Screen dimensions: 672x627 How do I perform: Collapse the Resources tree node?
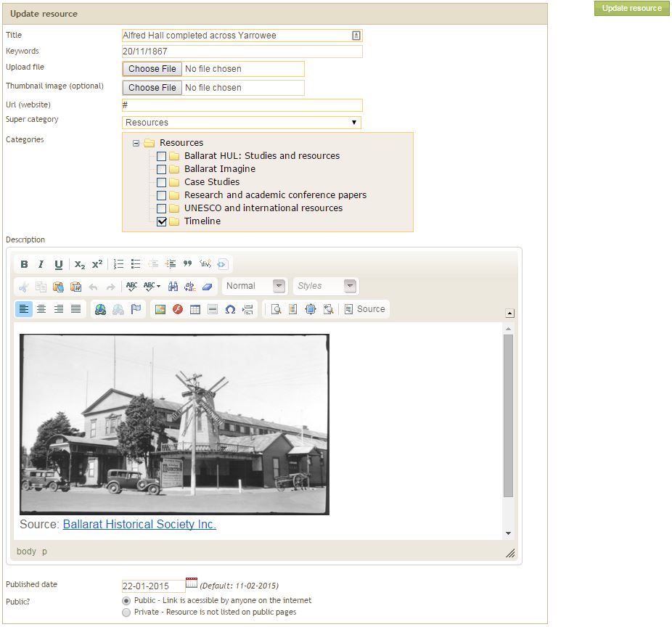(136, 143)
